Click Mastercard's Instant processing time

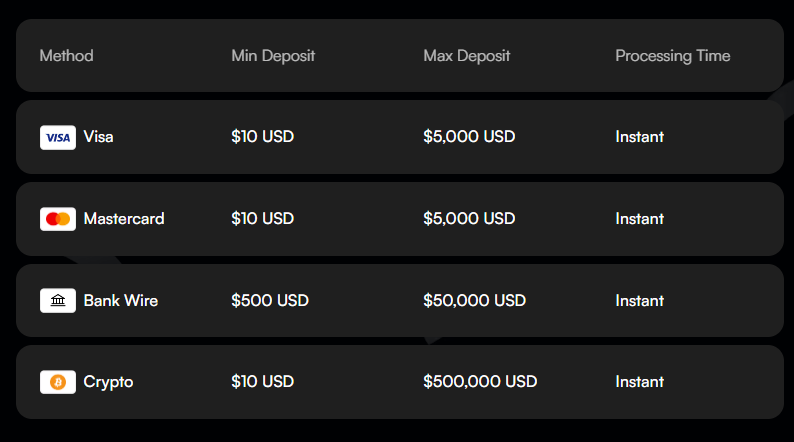pos(639,219)
